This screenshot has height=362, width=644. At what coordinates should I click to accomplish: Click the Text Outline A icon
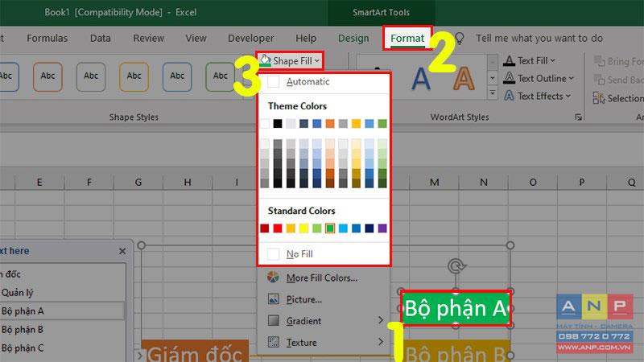[x=509, y=78]
